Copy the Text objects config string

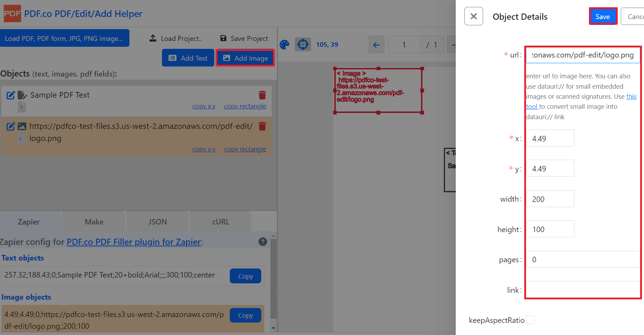point(245,276)
